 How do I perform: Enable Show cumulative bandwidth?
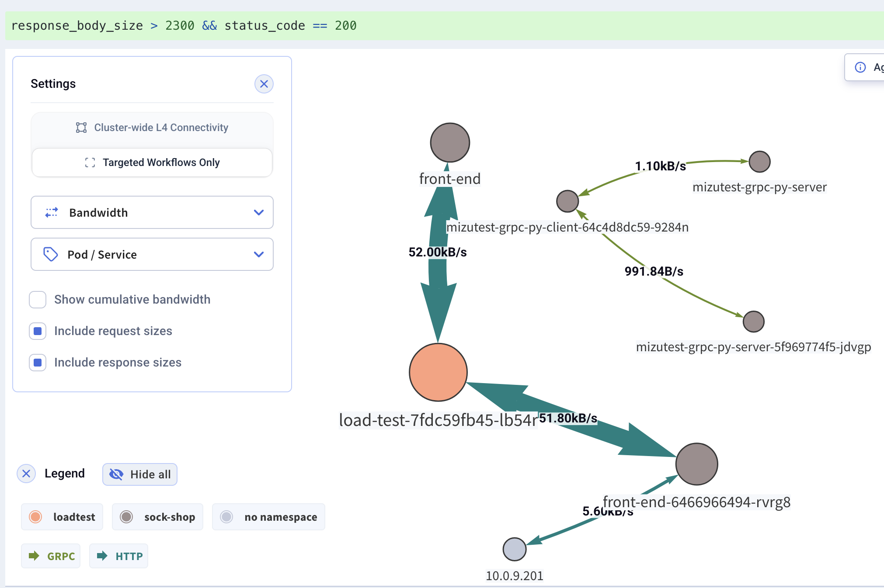pos(38,300)
